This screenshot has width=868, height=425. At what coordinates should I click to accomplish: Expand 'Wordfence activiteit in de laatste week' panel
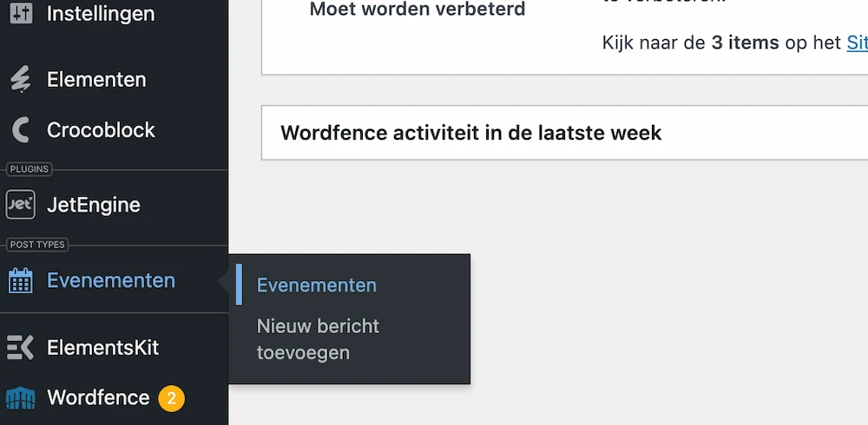point(470,133)
